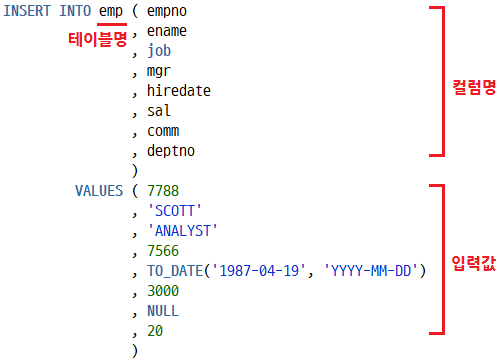Viewport: 504px width, 363px height.
Task: Click the red label 컬럼명
Action: point(474,87)
